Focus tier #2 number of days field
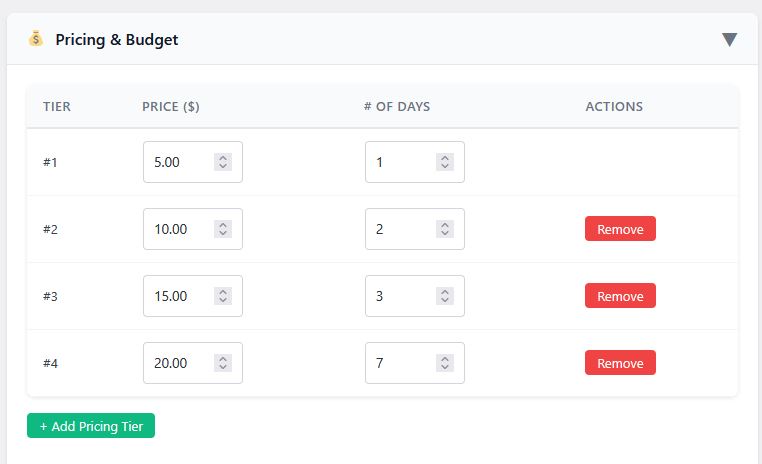This screenshot has height=464, width=762. coord(400,229)
